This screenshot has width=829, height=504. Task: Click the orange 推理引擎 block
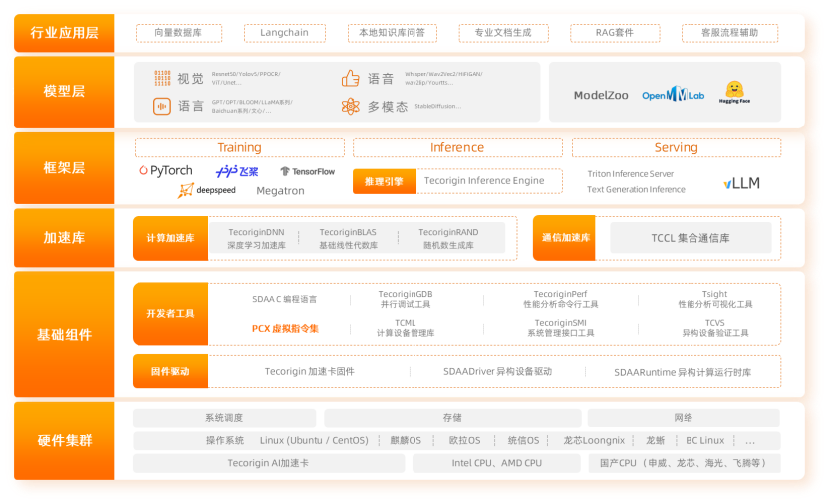coord(385,181)
